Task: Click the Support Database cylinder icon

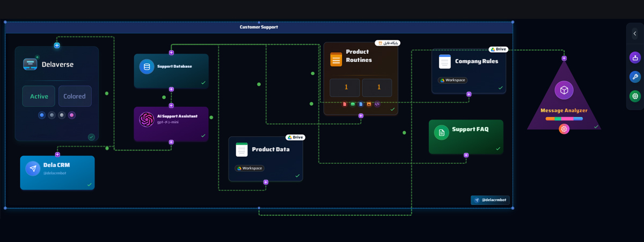Action: [147, 67]
